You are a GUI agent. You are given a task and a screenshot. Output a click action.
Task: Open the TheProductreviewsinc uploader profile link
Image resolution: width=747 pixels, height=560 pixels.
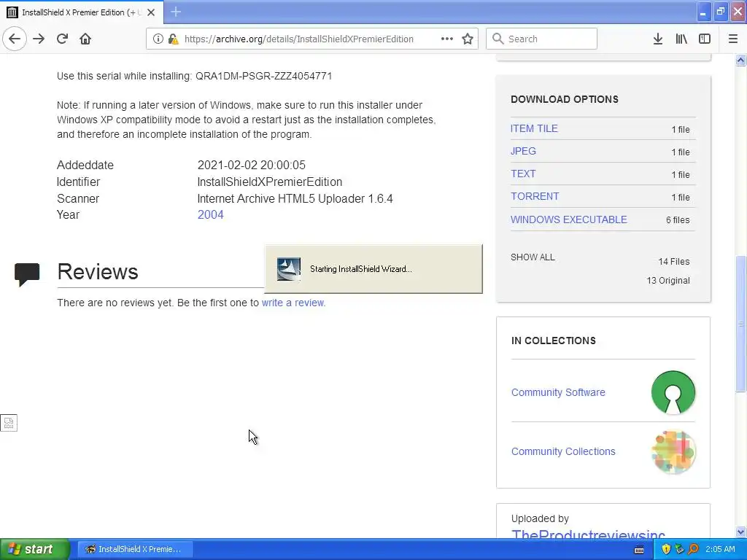point(588,534)
